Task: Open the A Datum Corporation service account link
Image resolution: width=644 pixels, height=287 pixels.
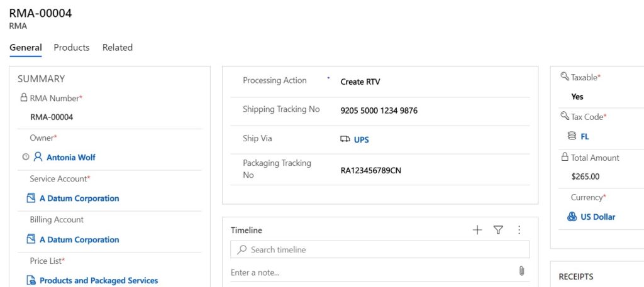Action: tap(79, 198)
